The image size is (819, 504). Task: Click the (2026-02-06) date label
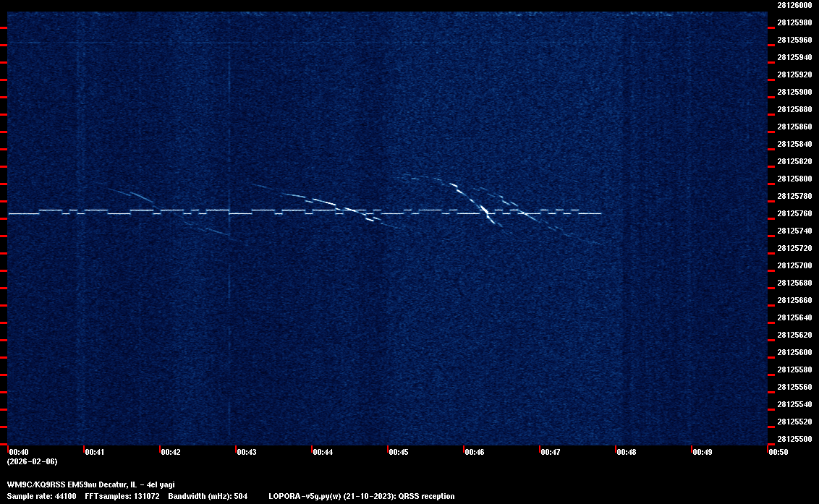[32, 461]
